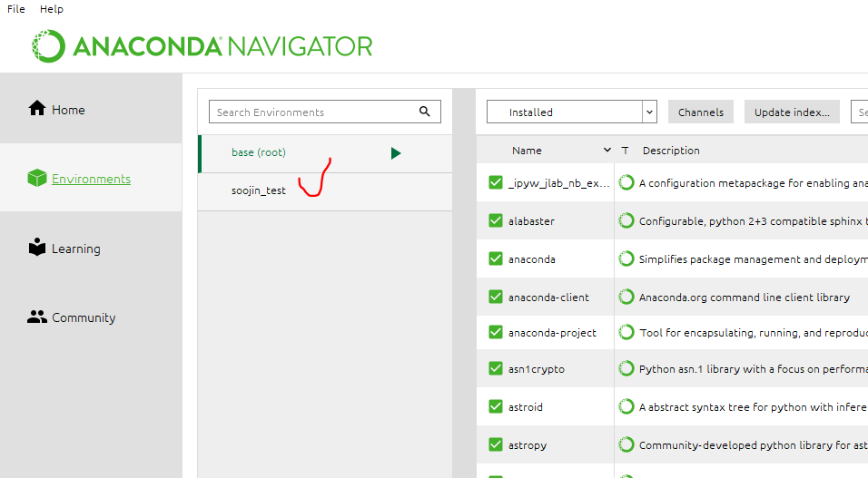Focus the Search Environments input field
The width and height of the screenshot is (868, 478).
313,112
